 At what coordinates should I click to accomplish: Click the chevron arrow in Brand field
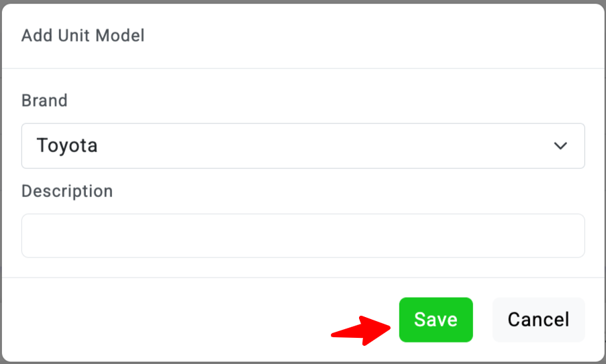click(560, 145)
